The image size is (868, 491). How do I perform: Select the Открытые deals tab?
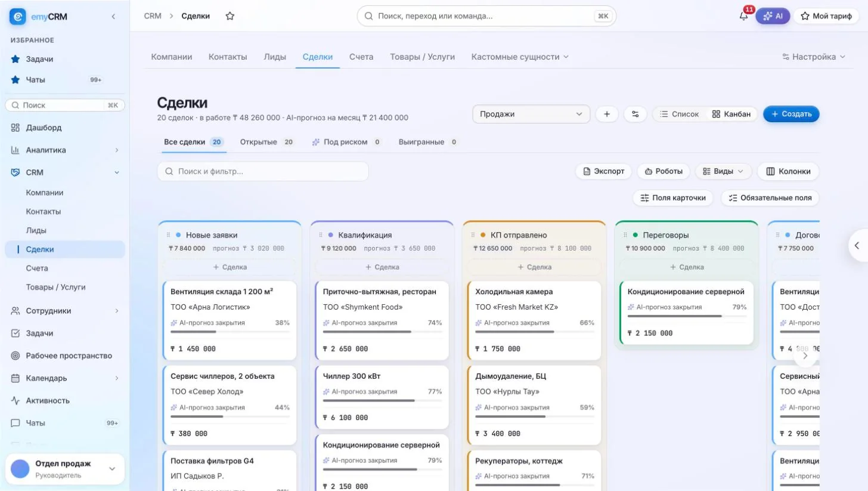coord(267,142)
